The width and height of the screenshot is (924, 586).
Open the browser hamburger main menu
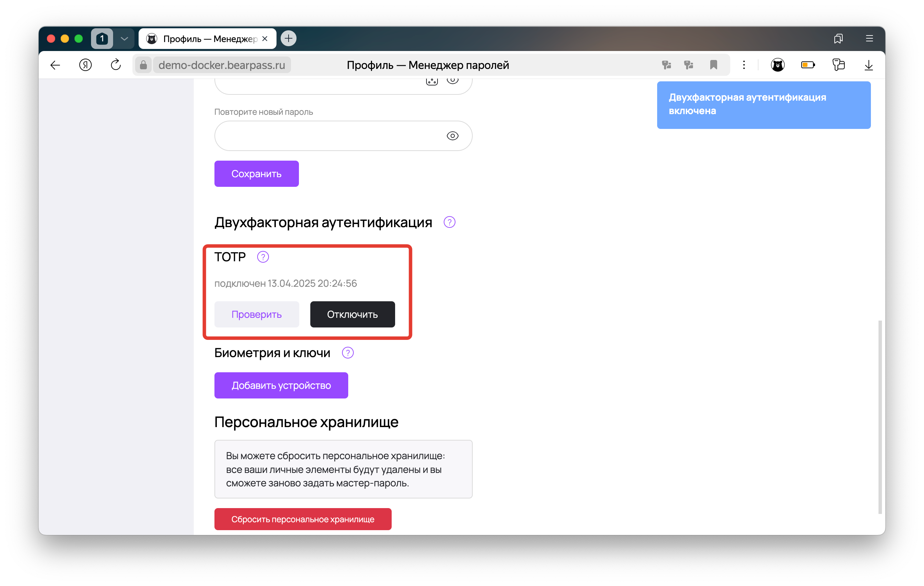(869, 38)
